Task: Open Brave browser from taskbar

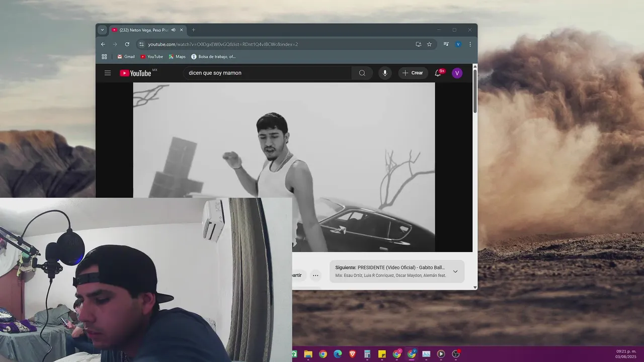Action: click(x=352, y=354)
